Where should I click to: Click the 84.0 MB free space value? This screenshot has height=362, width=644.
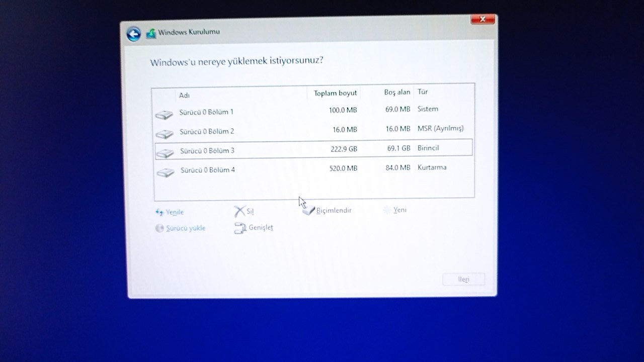[398, 168]
